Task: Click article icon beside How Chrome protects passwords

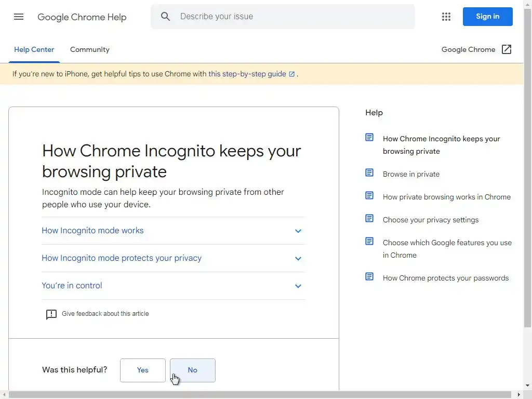Action: 369,276
